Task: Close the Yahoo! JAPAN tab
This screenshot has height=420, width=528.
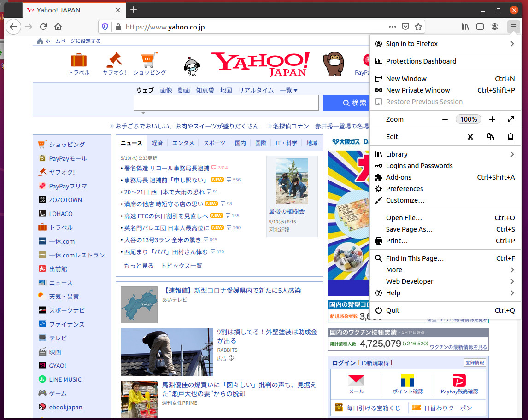Action: 118,10
